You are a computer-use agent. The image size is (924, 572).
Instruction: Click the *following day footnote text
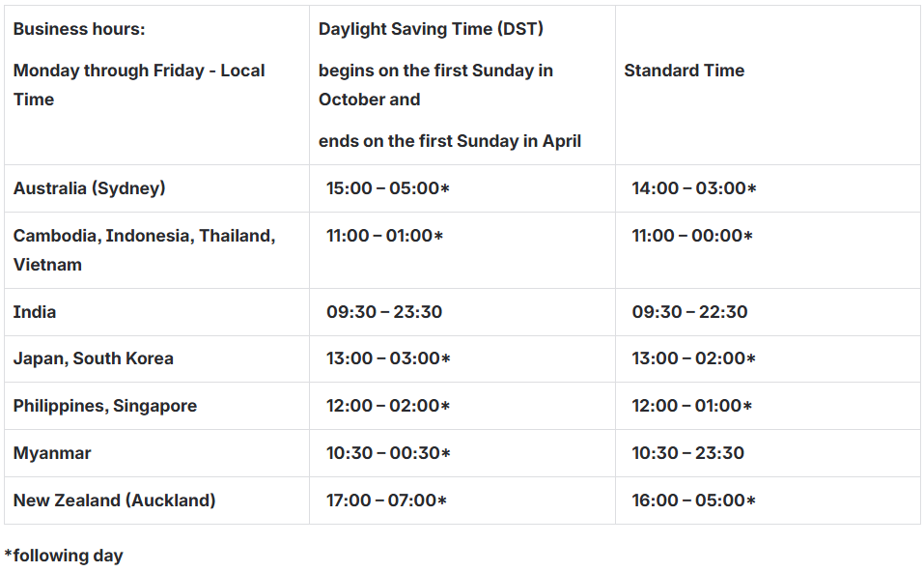click(64, 556)
